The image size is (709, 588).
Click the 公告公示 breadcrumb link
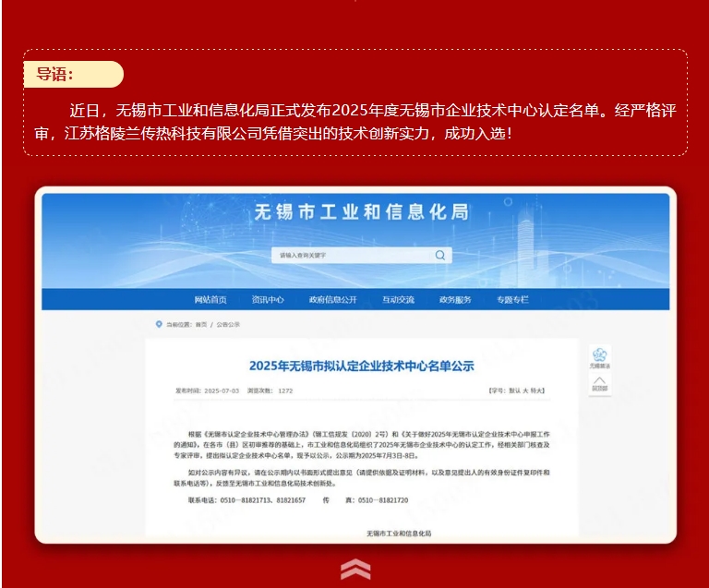[x=228, y=325]
